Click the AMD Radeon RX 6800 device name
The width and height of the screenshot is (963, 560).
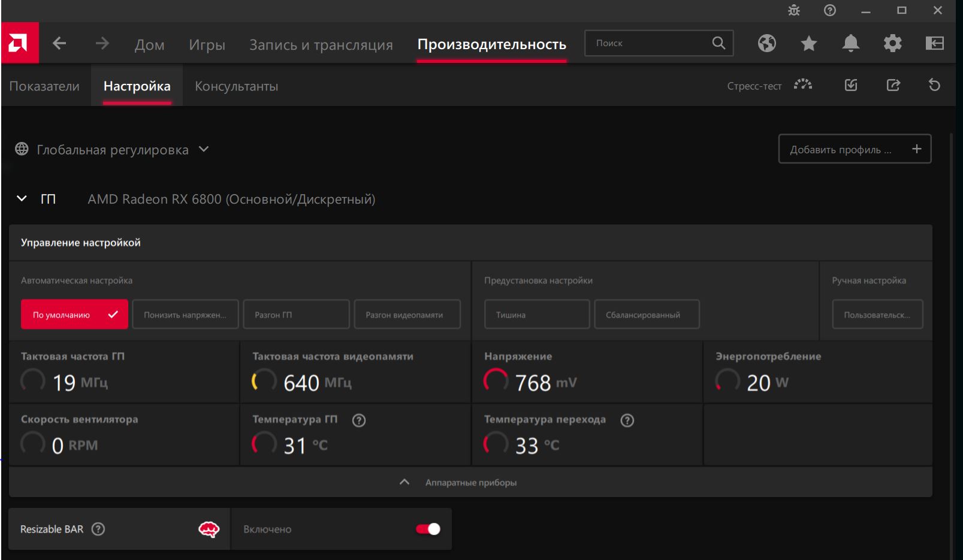point(231,199)
